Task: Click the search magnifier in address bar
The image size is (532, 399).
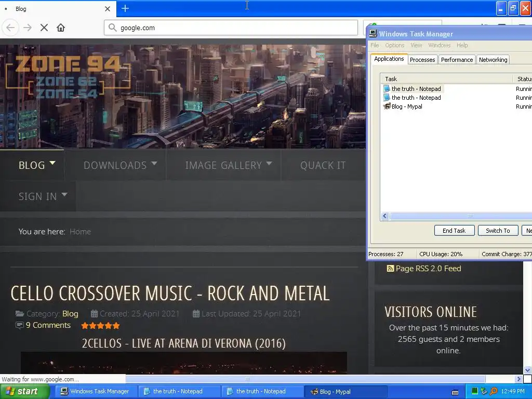Action: click(112, 28)
